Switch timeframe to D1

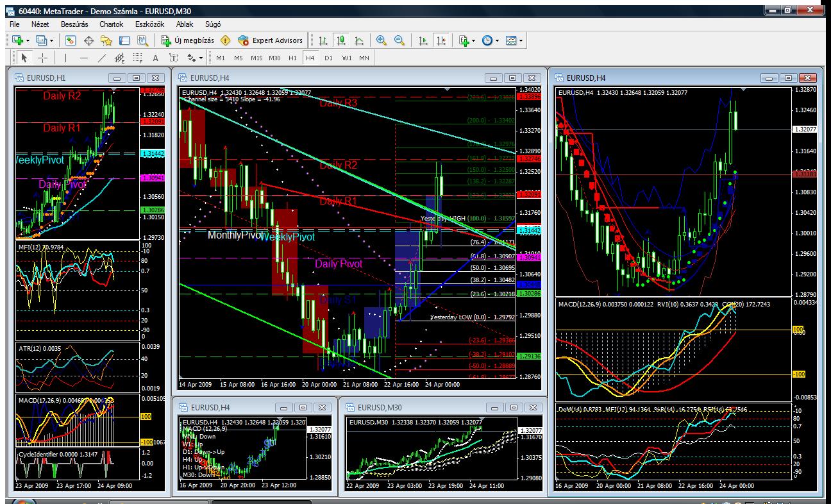328,58
